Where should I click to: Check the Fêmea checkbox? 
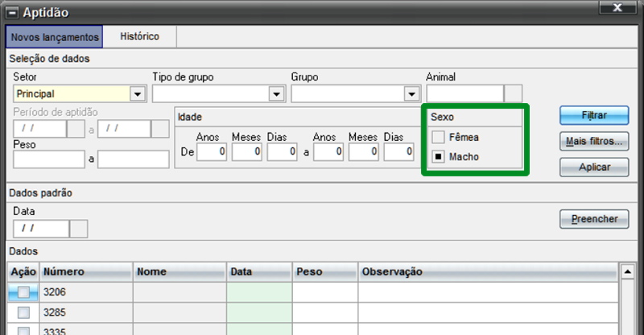click(438, 137)
